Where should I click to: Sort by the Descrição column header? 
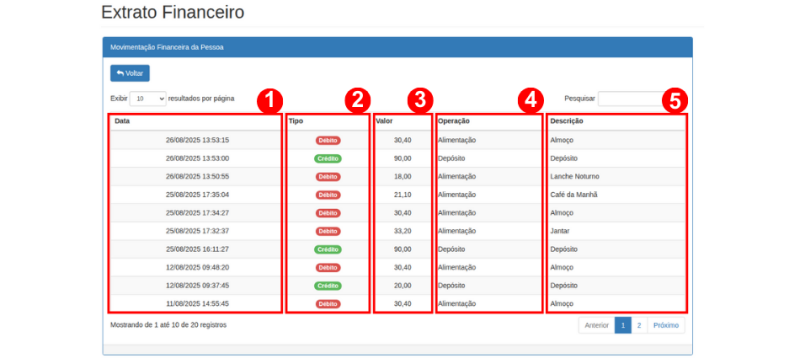[x=617, y=122]
